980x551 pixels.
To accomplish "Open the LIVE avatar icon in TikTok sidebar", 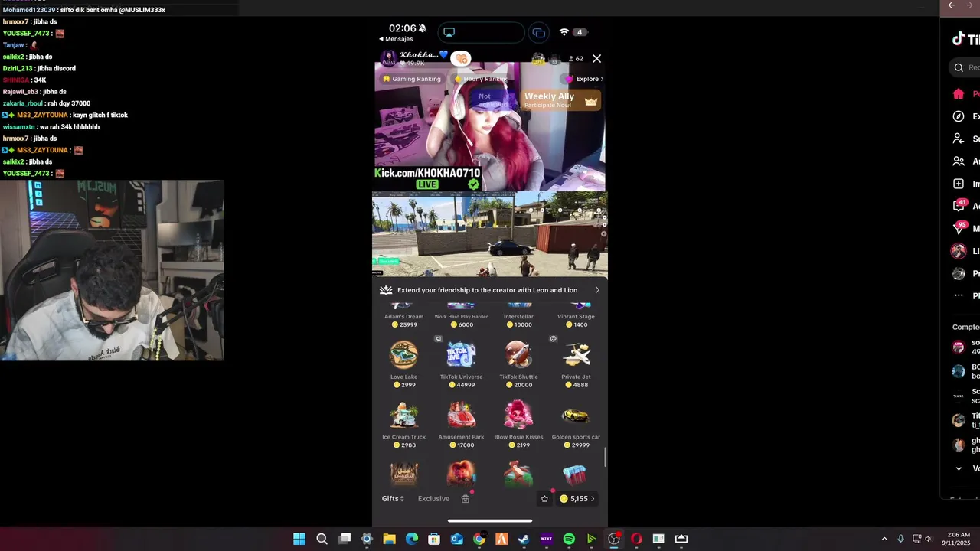I will click(x=959, y=251).
